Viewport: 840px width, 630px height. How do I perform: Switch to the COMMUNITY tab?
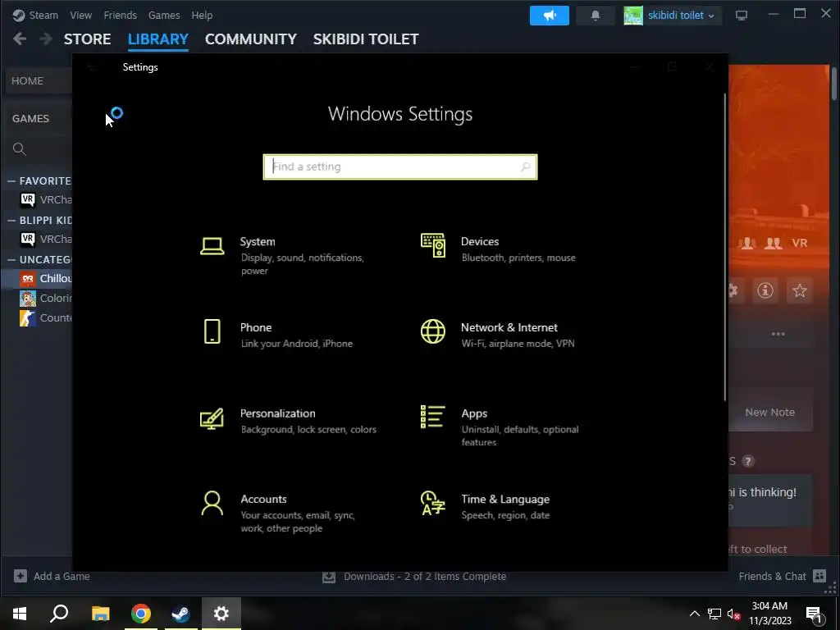251,39
